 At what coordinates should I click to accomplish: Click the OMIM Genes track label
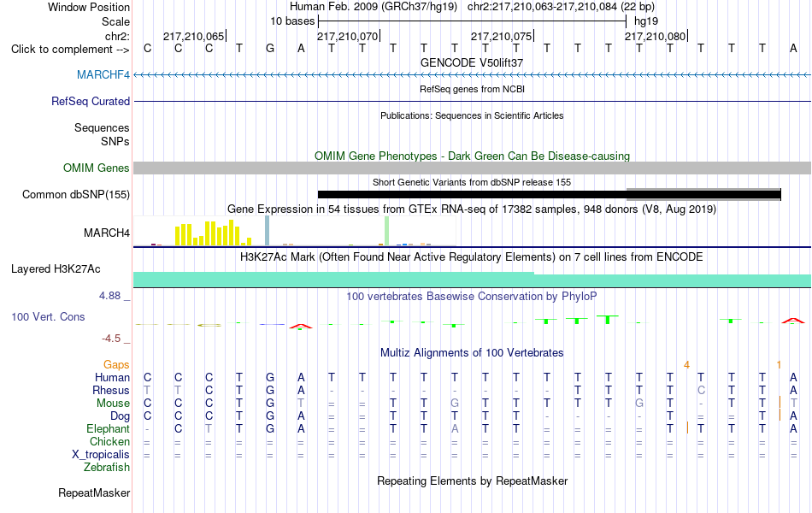(x=96, y=168)
